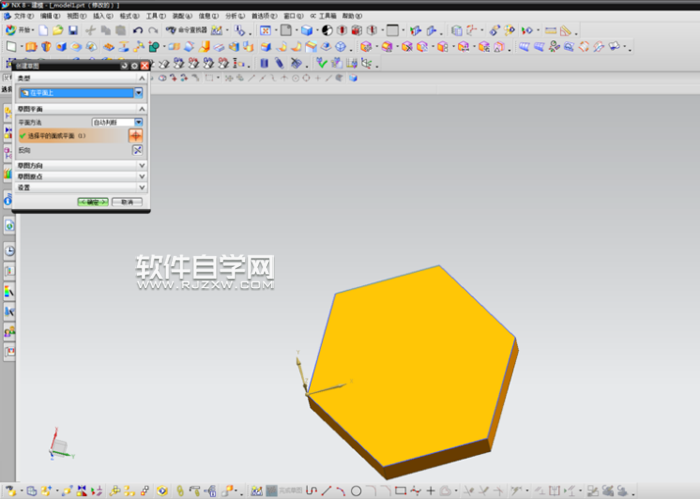Click the Reverse Direction icon button
The width and height of the screenshot is (700, 499).
138,150
